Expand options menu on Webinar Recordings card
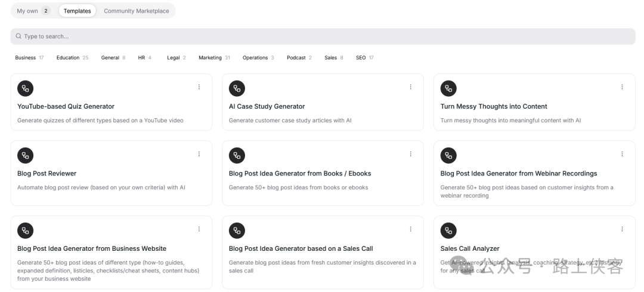 [622, 154]
